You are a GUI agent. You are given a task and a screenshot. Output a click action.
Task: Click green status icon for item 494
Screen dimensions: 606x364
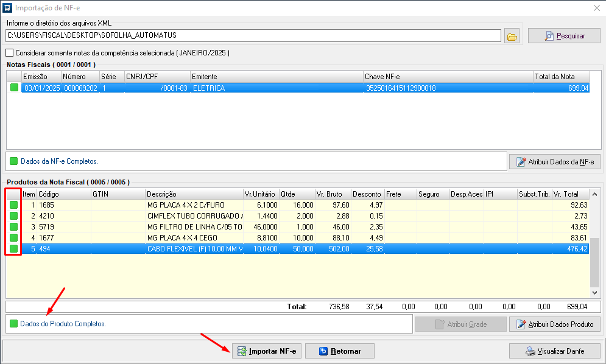13,248
